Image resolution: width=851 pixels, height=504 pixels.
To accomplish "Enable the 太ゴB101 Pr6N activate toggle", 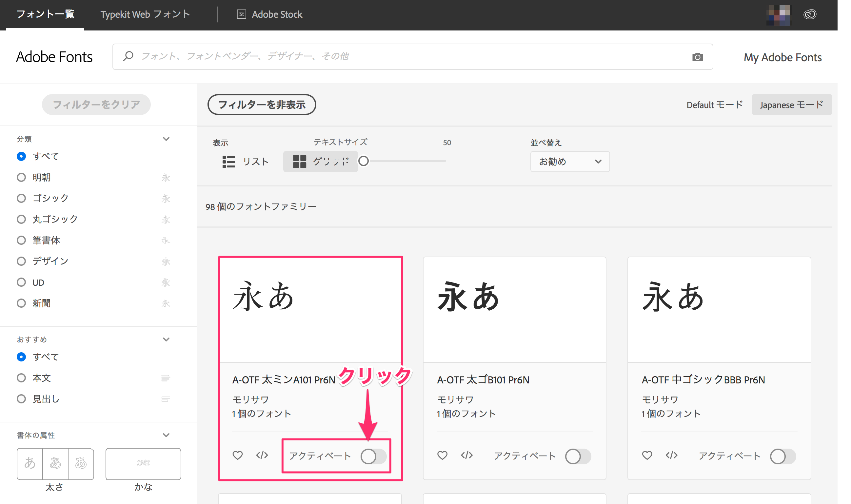I will 578,456.
